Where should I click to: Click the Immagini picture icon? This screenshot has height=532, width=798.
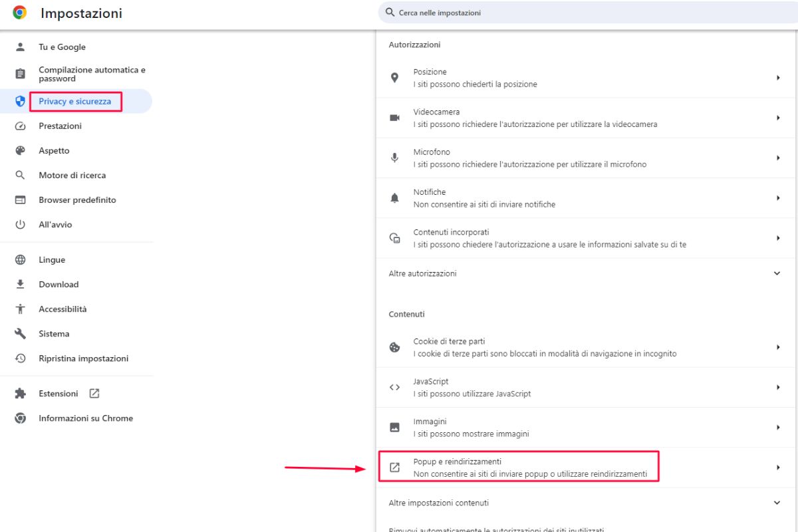(394, 427)
